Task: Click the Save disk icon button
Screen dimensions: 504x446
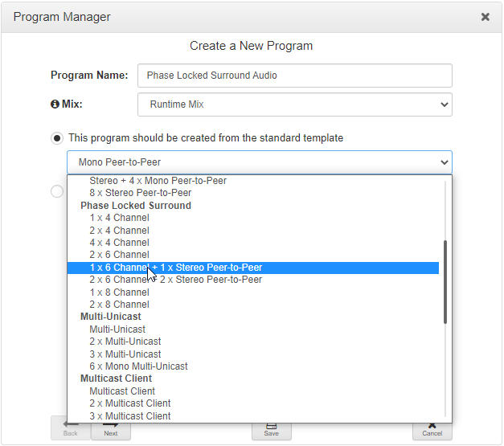Action: click(271, 428)
